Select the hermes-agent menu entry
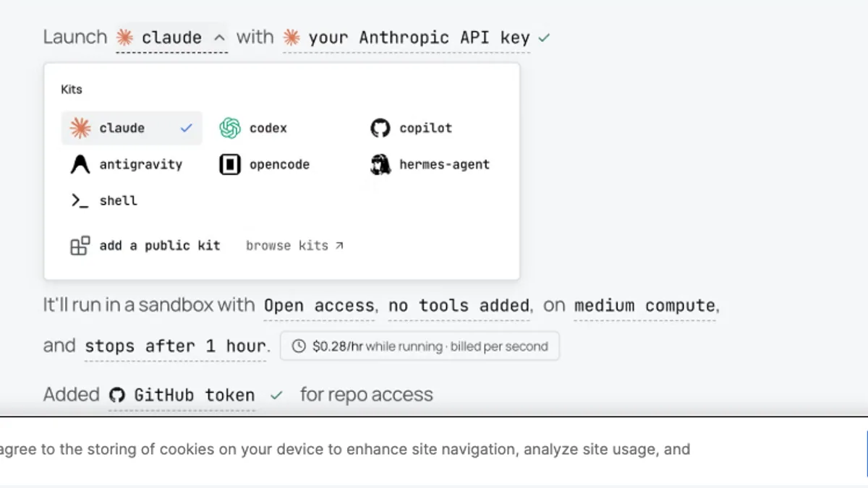Image resolution: width=868 pixels, height=488 pixels. coord(431,165)
